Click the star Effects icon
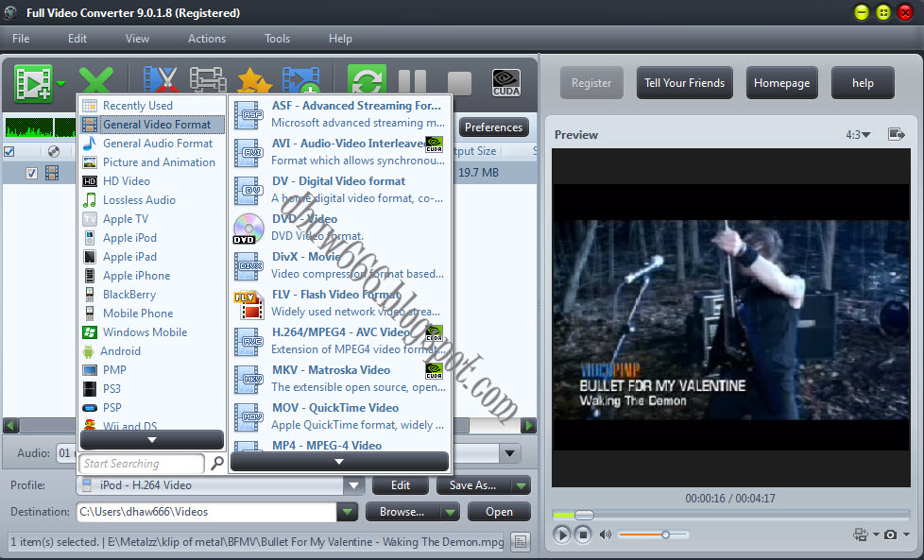Screen dimensions: 924x560 pyautogui.click(x=254, y=80)
